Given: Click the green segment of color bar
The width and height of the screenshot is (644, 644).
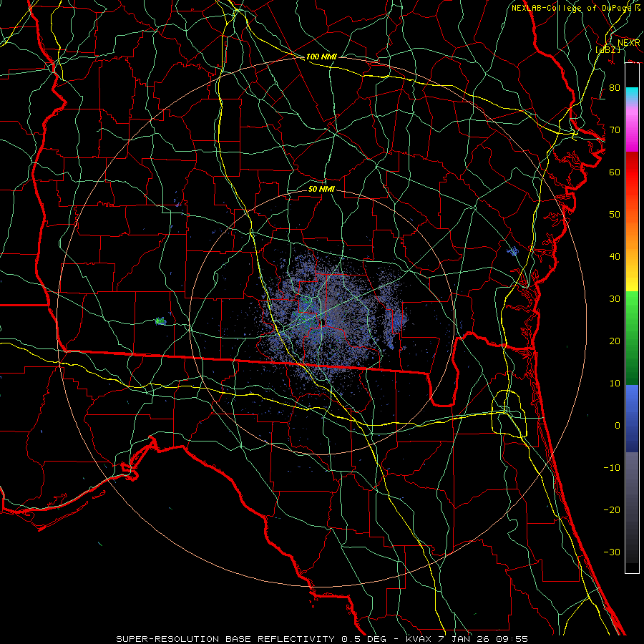Looking at the screenshot, I should pyautogui.click(x=632, y=338).
